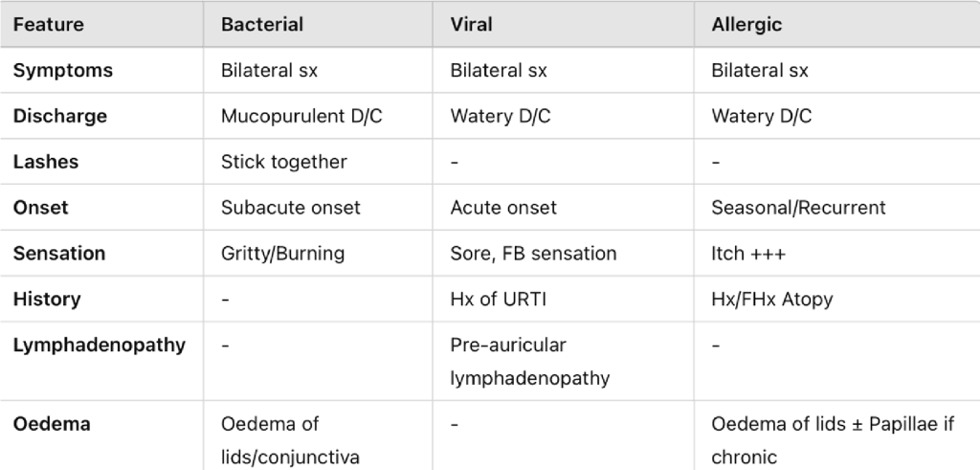
Task: Select the Pre-auricular lymphadenopathy cell
Action: click(529, 361)
